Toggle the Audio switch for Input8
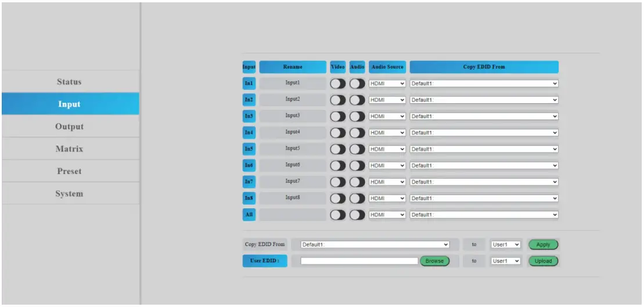The height and width of the screenshot is (307, 644). [357, 198]
